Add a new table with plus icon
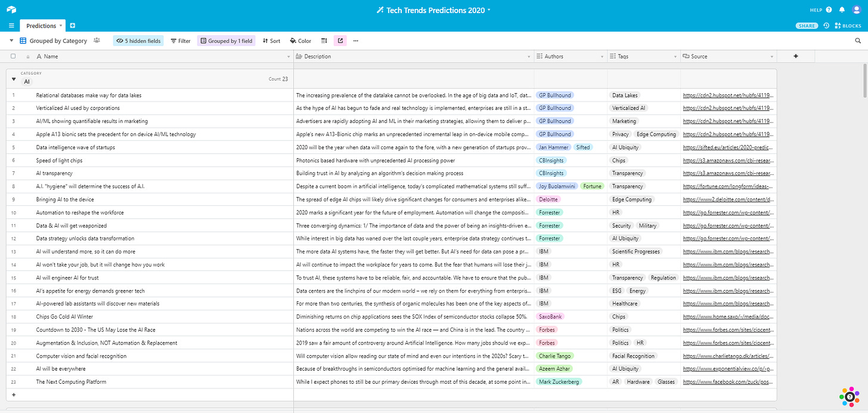 [73, 26]
